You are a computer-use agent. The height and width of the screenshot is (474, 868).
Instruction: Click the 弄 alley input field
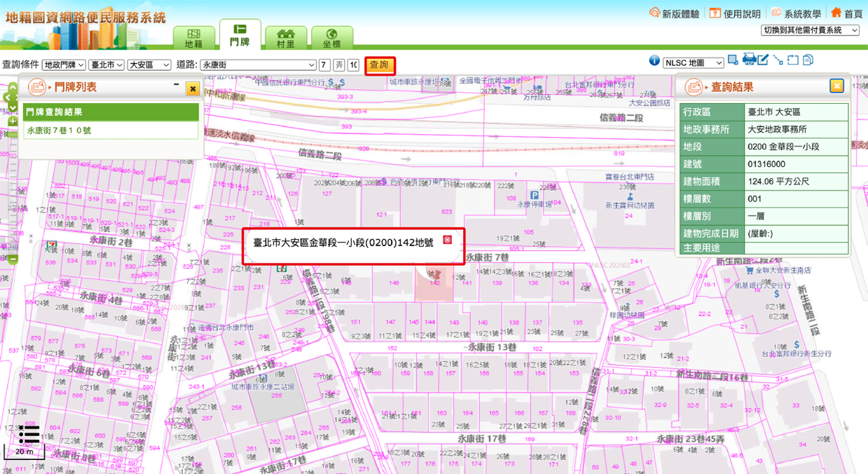coord(339,65)
